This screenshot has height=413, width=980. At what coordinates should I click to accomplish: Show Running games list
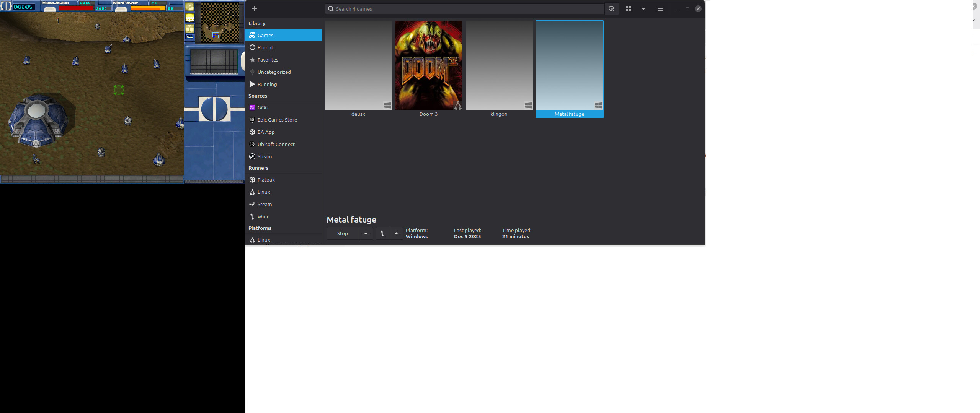click(x=267, y=84)
